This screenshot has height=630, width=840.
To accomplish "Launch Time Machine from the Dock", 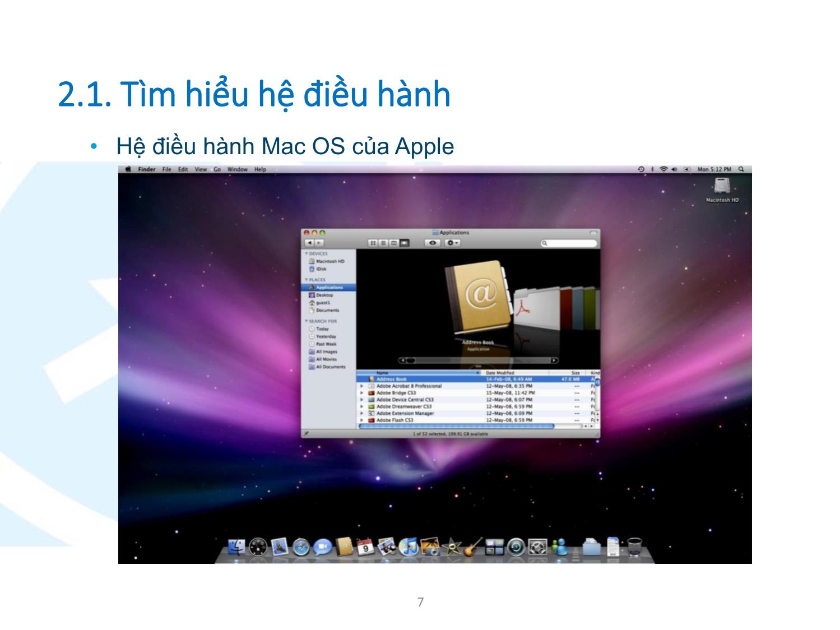I will pos(516,546).
